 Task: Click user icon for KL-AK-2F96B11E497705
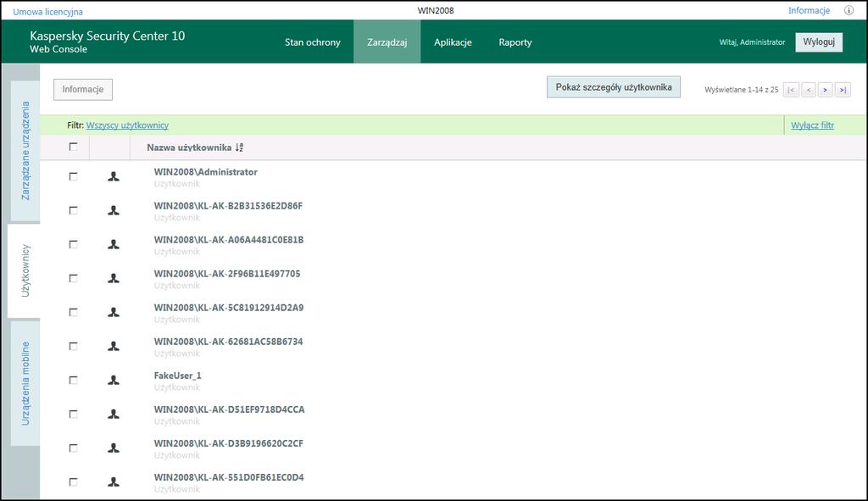click(114, 278)
